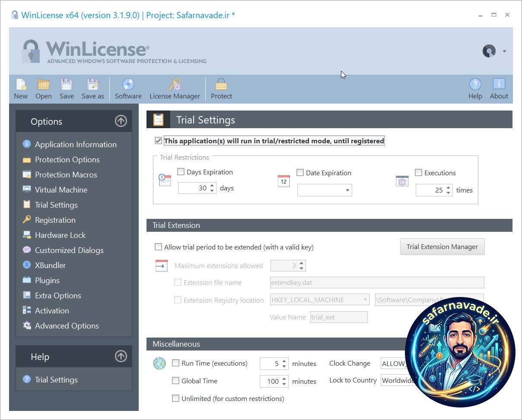Select Advanced Options in Options list
The image size is (522, 420).
[x=67, y=325]
